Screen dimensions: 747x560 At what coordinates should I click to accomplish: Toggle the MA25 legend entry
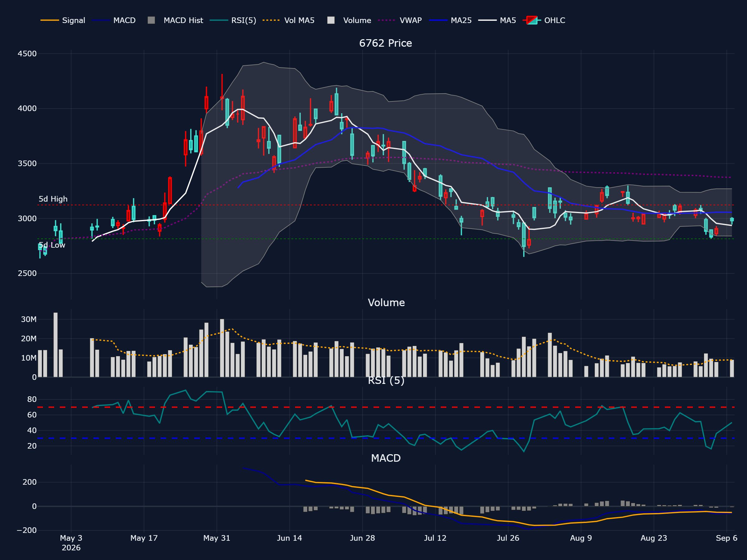click(450, 20)
